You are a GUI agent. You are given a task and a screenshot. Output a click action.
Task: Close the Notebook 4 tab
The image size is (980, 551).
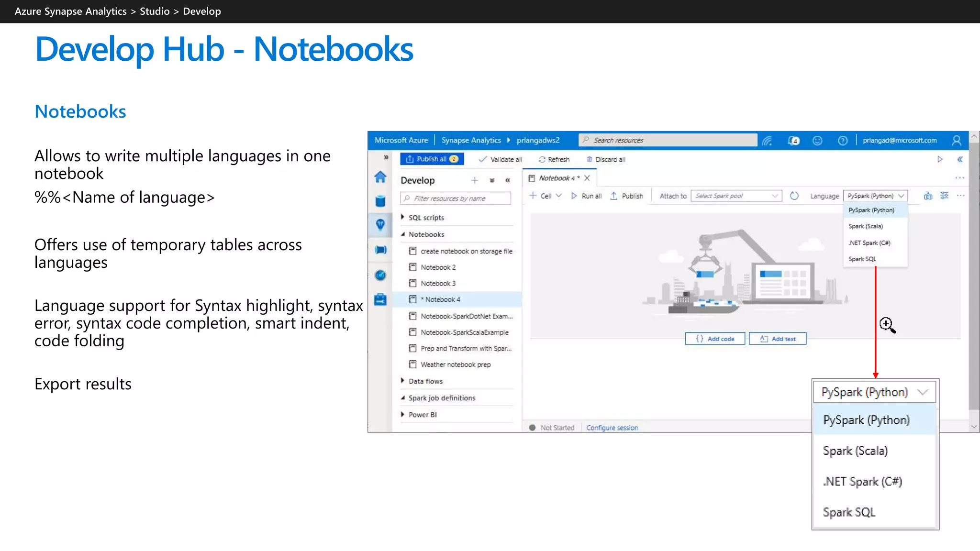pyautogui.click(x=587, y=178)
